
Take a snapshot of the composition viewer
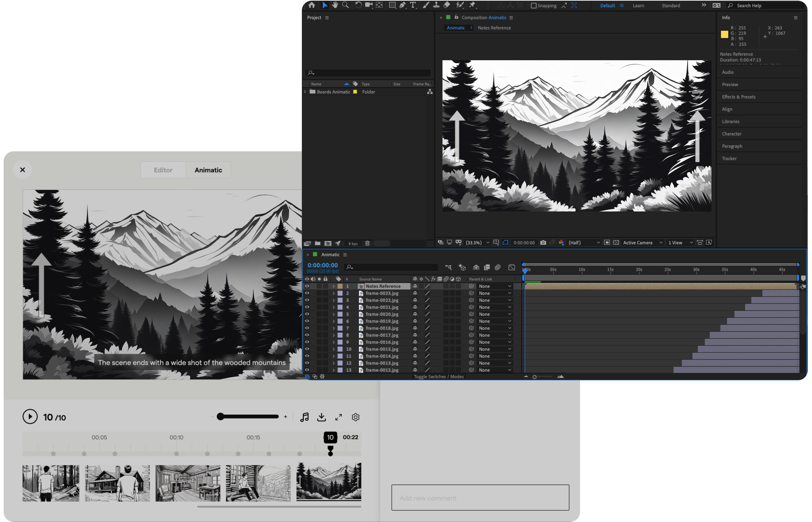coord(543,242)
